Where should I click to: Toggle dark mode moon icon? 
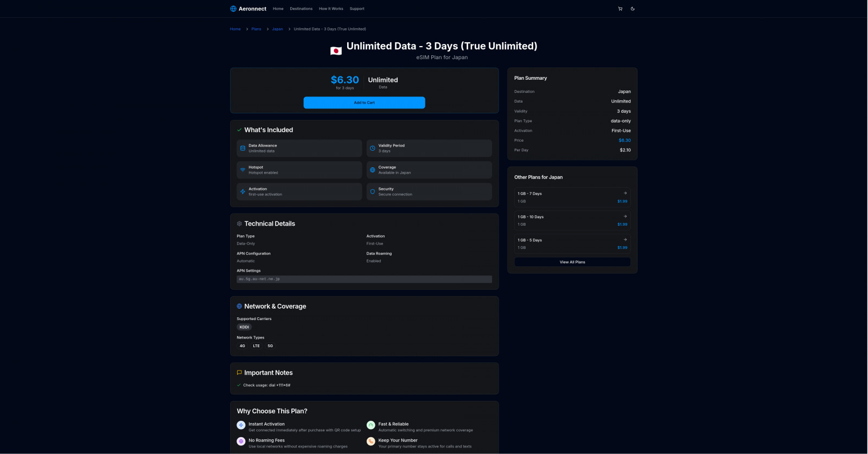633,9
